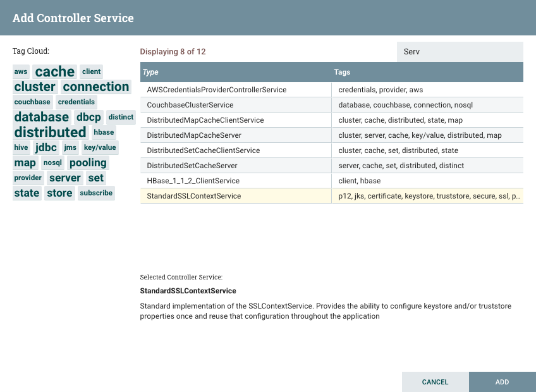Select the client tag in cloud
The height and width of the screenshot is (392, 536).
coord(91,71)
